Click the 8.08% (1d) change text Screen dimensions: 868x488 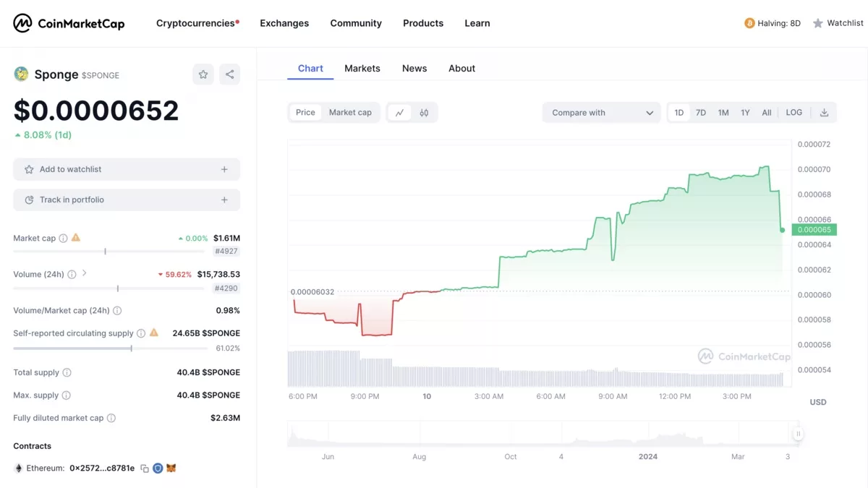click(43, 135)
